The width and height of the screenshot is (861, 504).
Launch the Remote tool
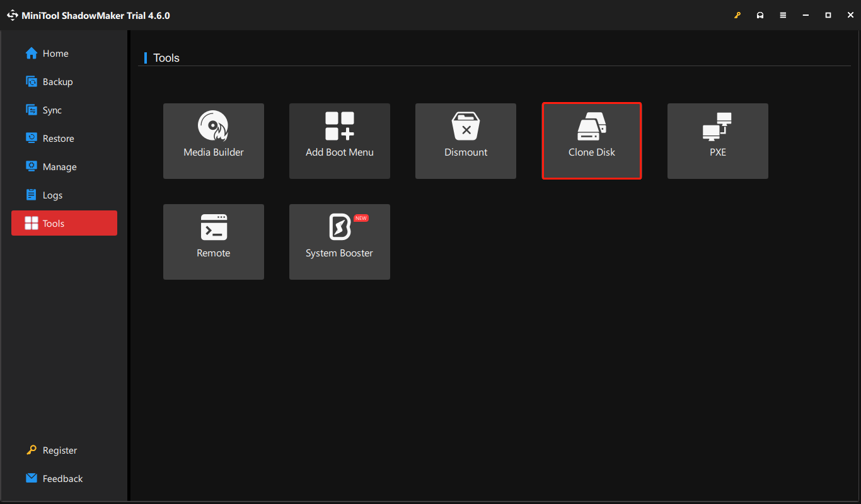pyautogui.click(x=214, y=242)
